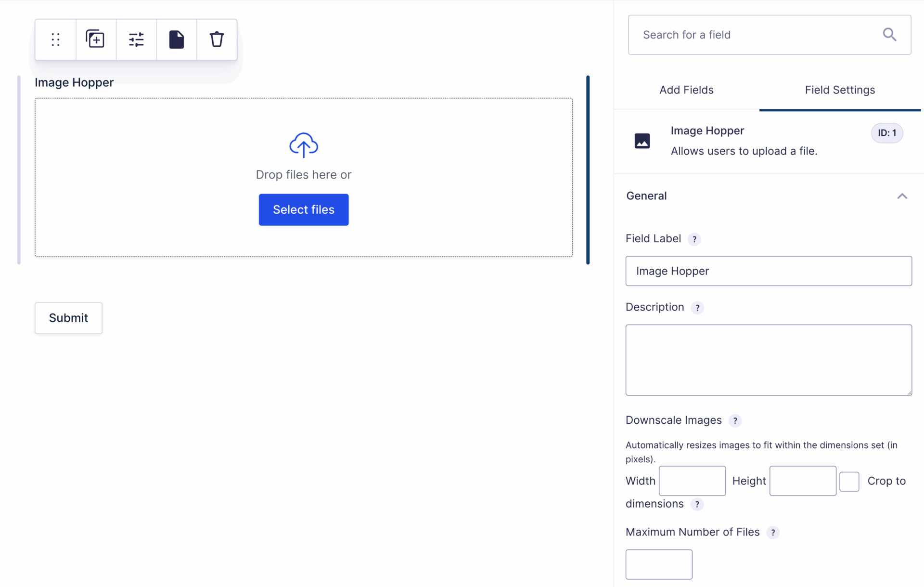Screen dimensions: 924x587
Task: Click the cloud upload icon in the dropzone
Action: click(x=303, y=145)
